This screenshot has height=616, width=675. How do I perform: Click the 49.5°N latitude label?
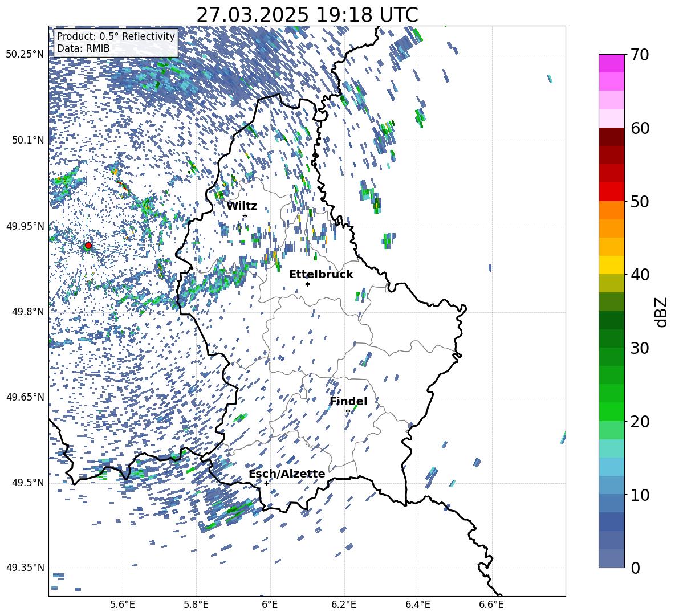coord(28,483)
